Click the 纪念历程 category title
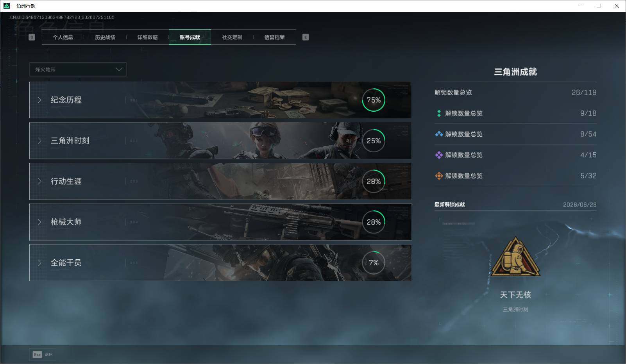Image resolution: width=626 pixels, height=364 pixels. pyautogui.click(x=66, y=100)
